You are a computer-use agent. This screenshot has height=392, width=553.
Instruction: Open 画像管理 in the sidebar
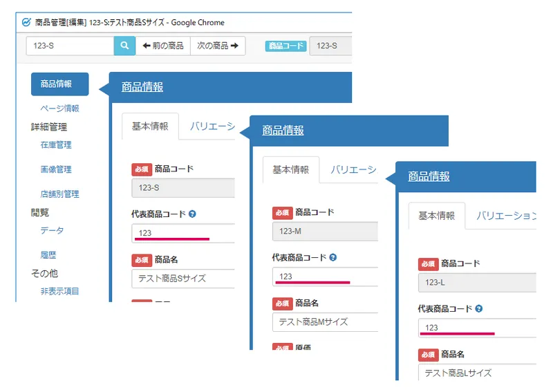pyautogui.click(x=56, y=169)
